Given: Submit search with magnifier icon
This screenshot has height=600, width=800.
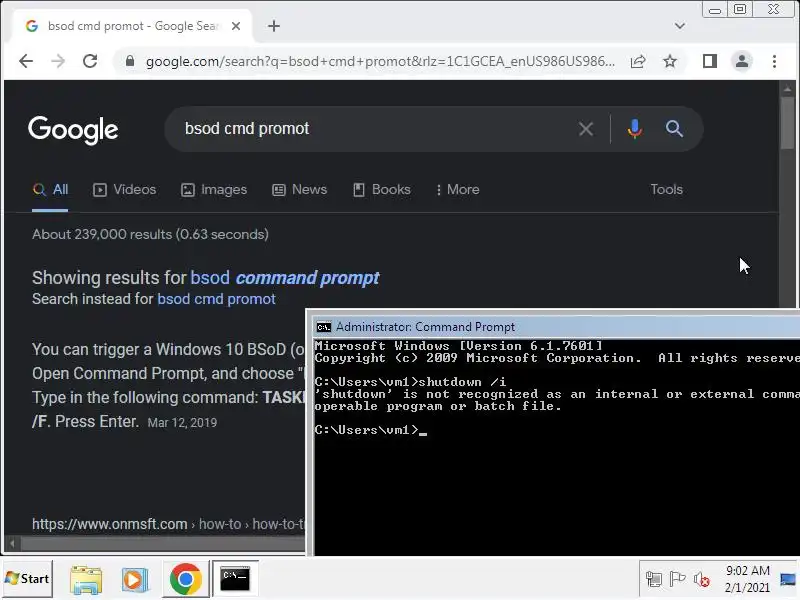Looking at the screenshot, I should click(674, 129).
